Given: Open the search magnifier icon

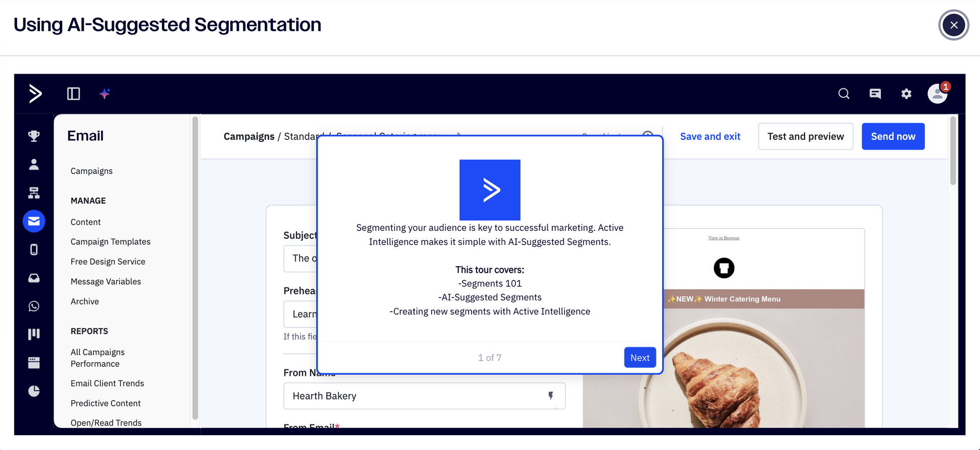Looking at the screenshot, I should tap(844, 94).
